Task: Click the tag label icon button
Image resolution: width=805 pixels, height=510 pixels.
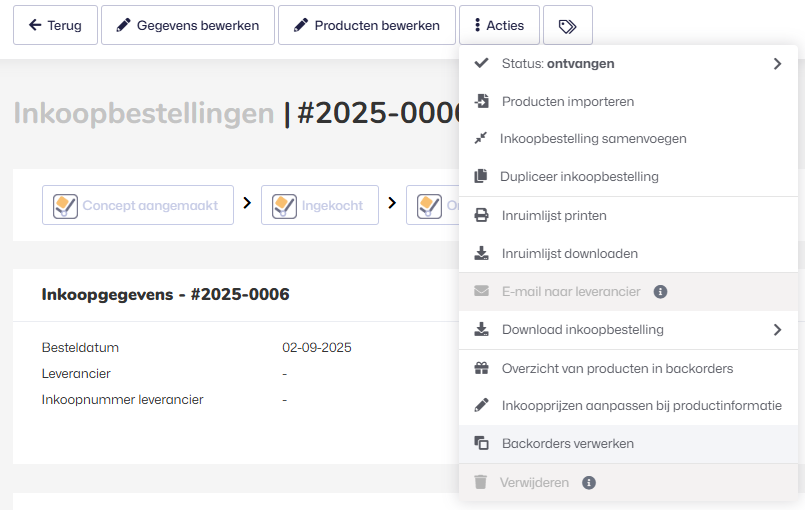Action: point(567,26)
